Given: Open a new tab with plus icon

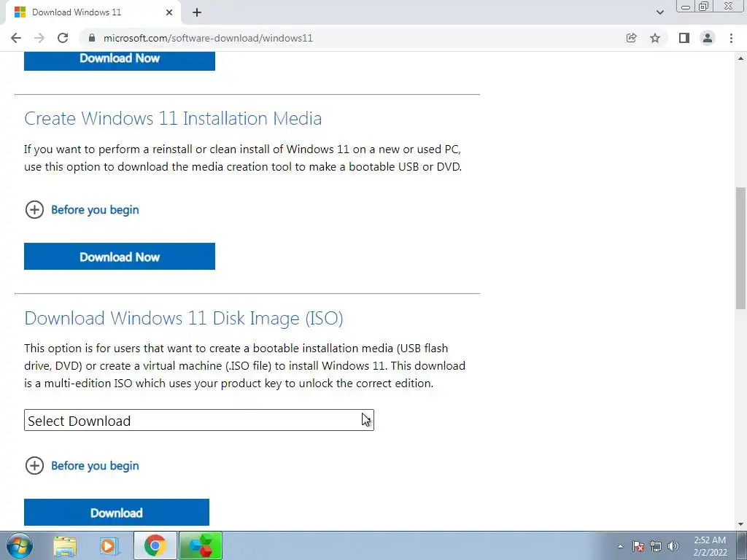Looking at the screenshot, I should (x=197, y=13).
